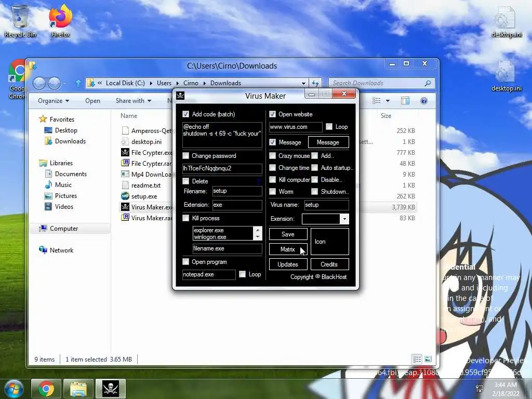Click the network tray icon
Screen dimensions: 532x399
click(480, 389)
